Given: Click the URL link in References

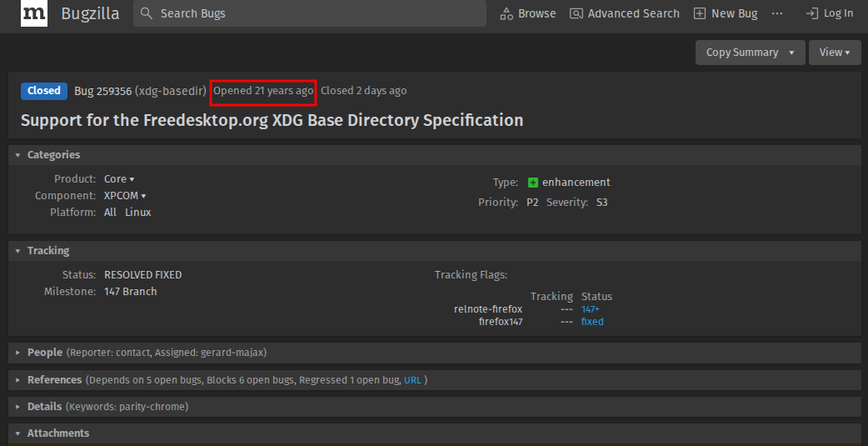Looking at the screenshot, I should [x=412, y=380].
